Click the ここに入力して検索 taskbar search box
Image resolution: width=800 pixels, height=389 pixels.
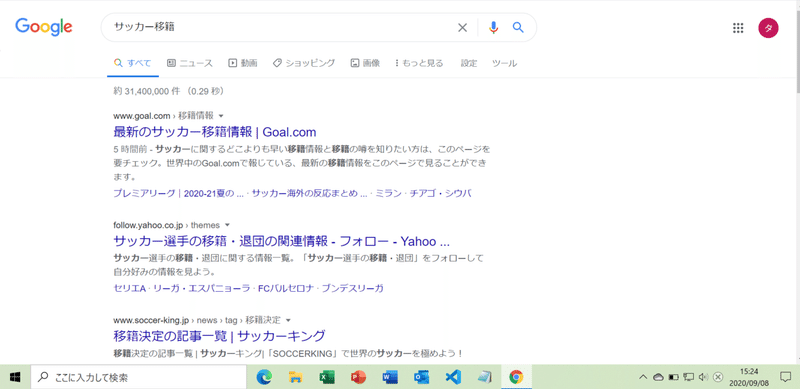(139, 377)
